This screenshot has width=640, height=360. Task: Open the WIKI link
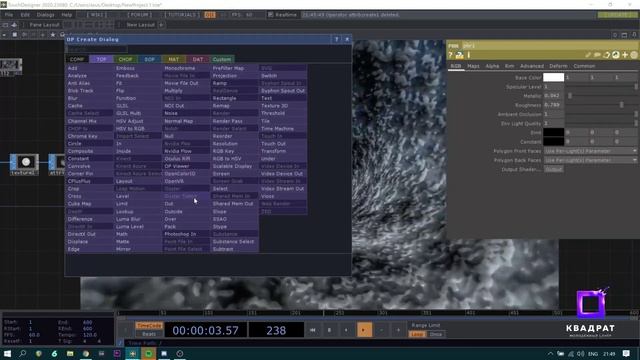tap(97, 15)
